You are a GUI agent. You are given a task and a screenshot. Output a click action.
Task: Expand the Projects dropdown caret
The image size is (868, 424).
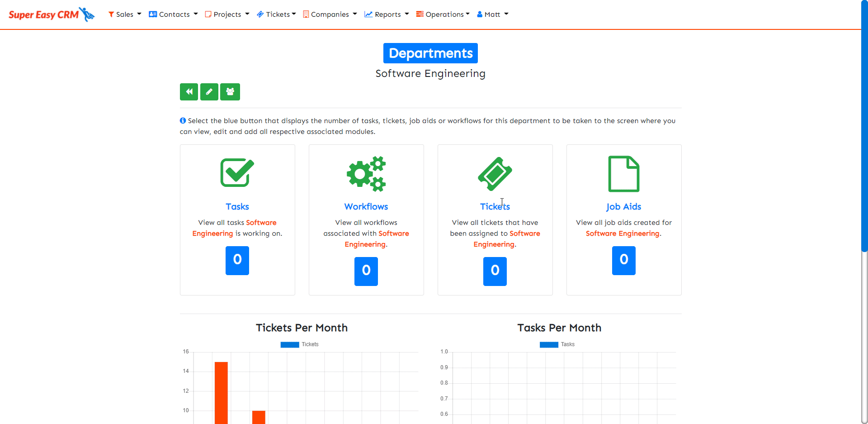(x=247, y=14)
